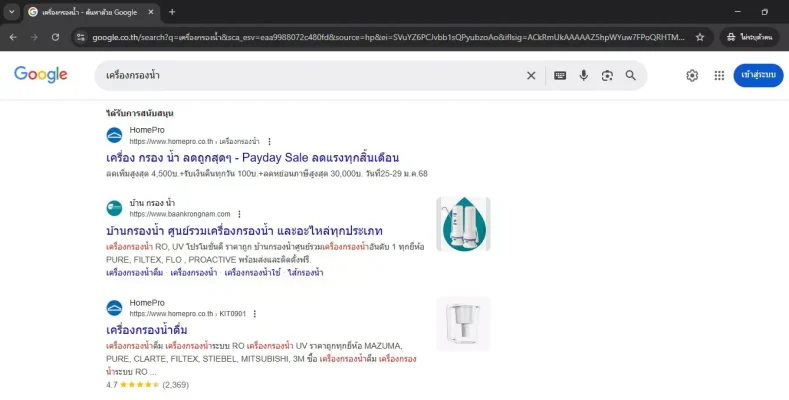Open a new browser tab
Image resolution: width=789 pixels, height=400 pixels.
(x=172, y=12)
